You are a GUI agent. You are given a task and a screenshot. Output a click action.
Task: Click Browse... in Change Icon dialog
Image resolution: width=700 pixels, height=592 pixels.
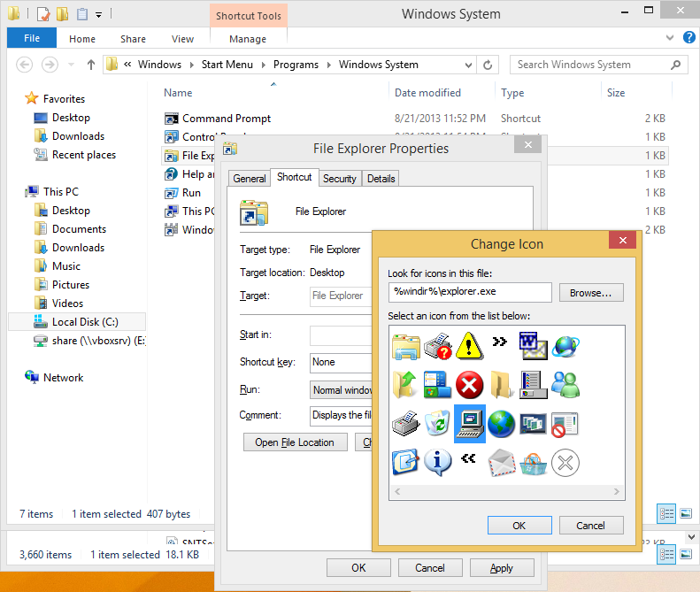coord(590,293)
